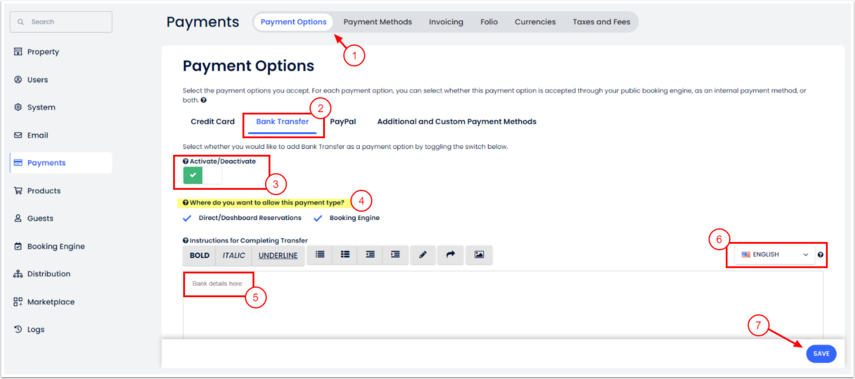Click the sidebar Search field
Image resolution: width=855 pixels, height=379 pixels.
[61, 22]
